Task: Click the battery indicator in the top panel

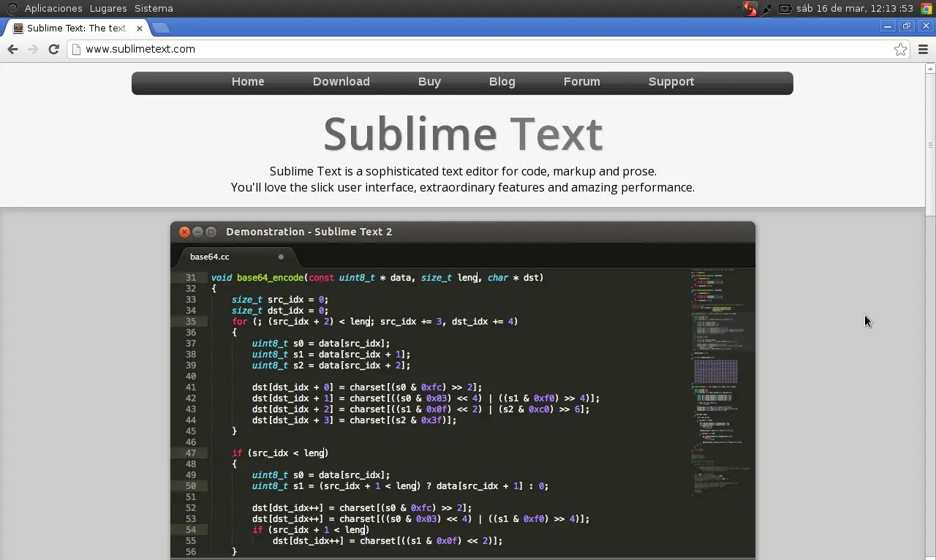Action: coord(785,9)
